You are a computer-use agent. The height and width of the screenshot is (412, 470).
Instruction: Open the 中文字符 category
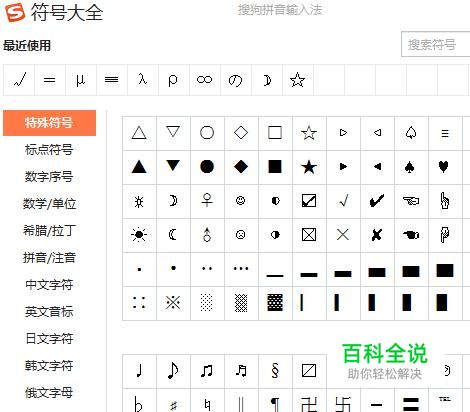(x=49, y=285)
